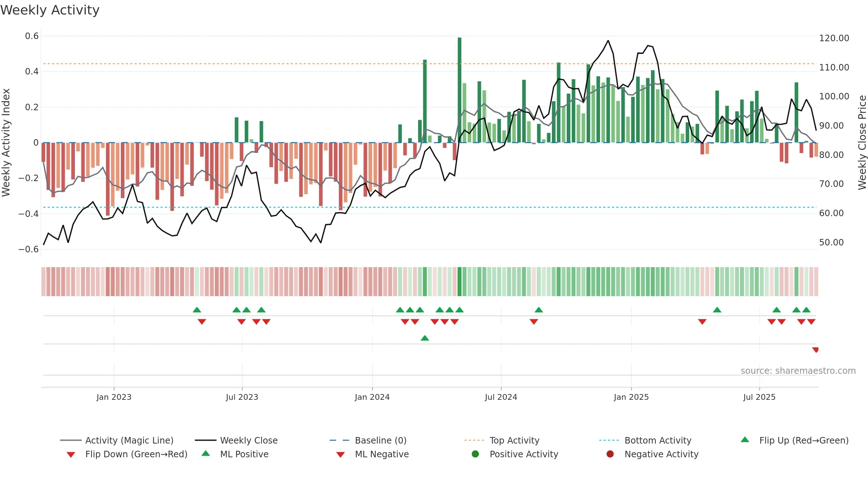Click the tallest green bar near 0.6
The width and height of the screenshot is (868, 488).
(x=459, y=90)
